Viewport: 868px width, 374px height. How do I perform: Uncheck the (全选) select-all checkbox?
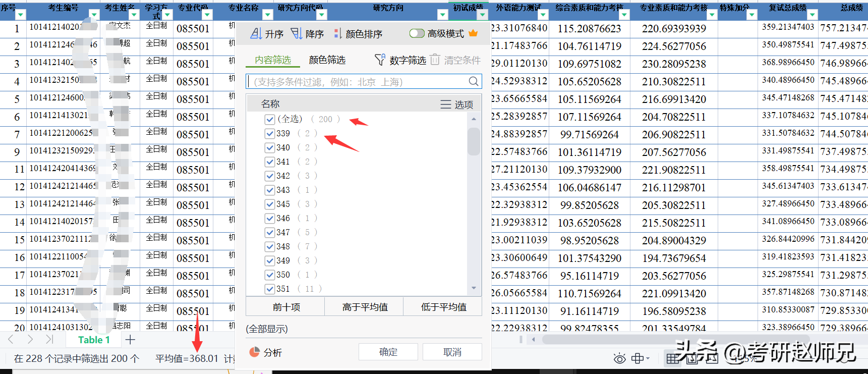270,119
